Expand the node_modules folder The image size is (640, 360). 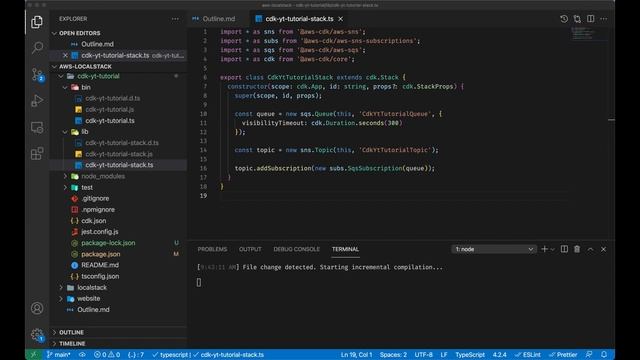coord(103,176)
